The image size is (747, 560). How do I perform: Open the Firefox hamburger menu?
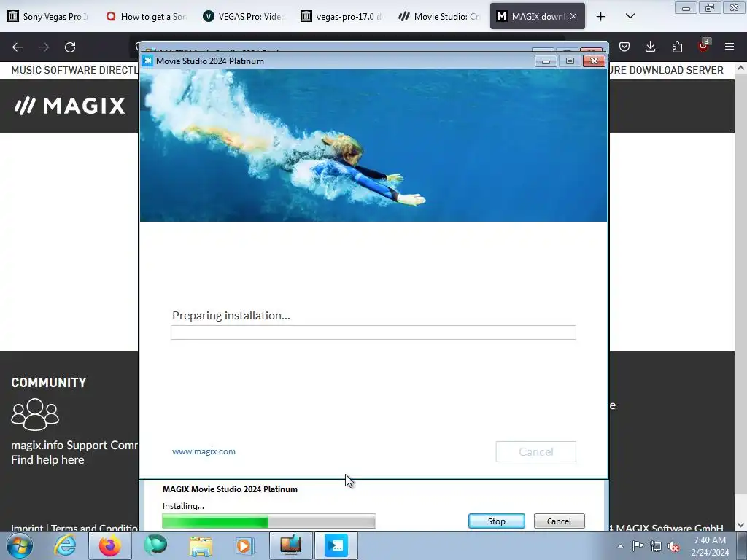pyautogui.click(x=729, y=47)
